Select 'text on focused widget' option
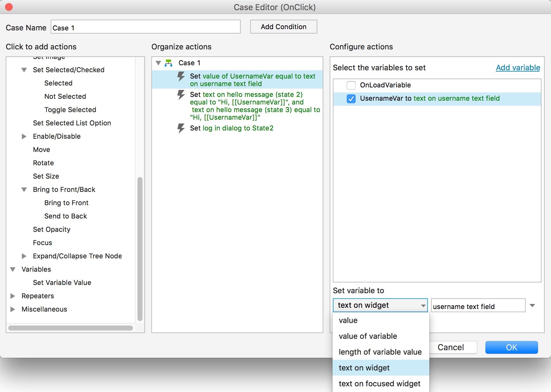551x392 pixels. pyautogui.click(x=379, y=384)
